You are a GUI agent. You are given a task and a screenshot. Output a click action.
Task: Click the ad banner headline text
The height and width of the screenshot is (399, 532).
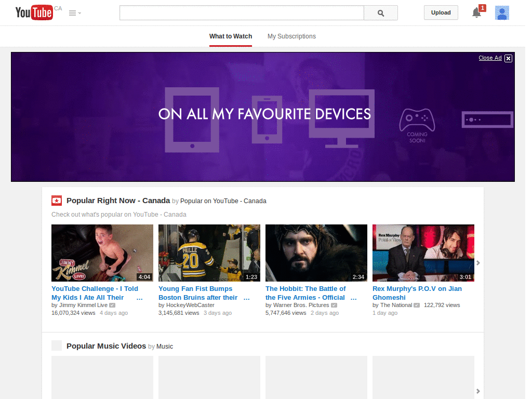tap(264, 114)
